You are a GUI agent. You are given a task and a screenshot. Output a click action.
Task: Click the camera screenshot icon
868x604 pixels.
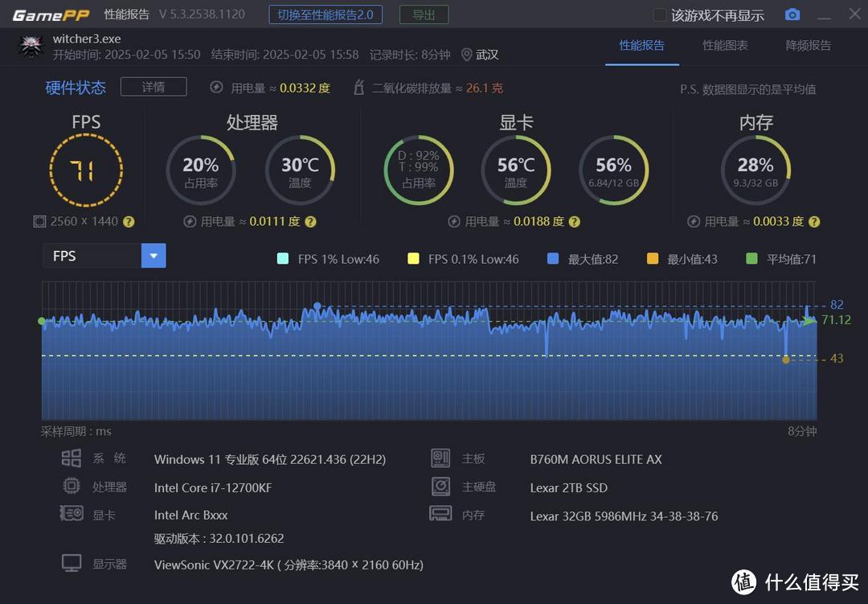point(792,14)
